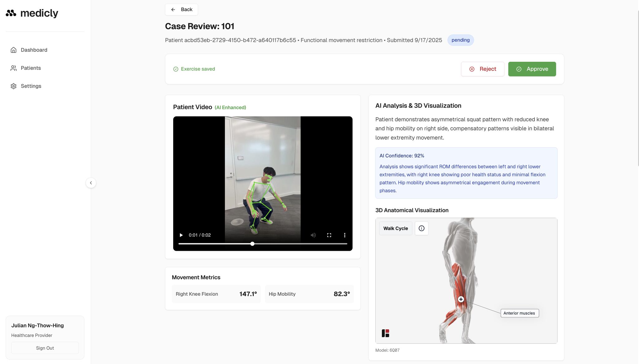The width and height of the screenshot is (639, 364).
Task: Click the Anterior muscles label
Action: coord(519,313)
